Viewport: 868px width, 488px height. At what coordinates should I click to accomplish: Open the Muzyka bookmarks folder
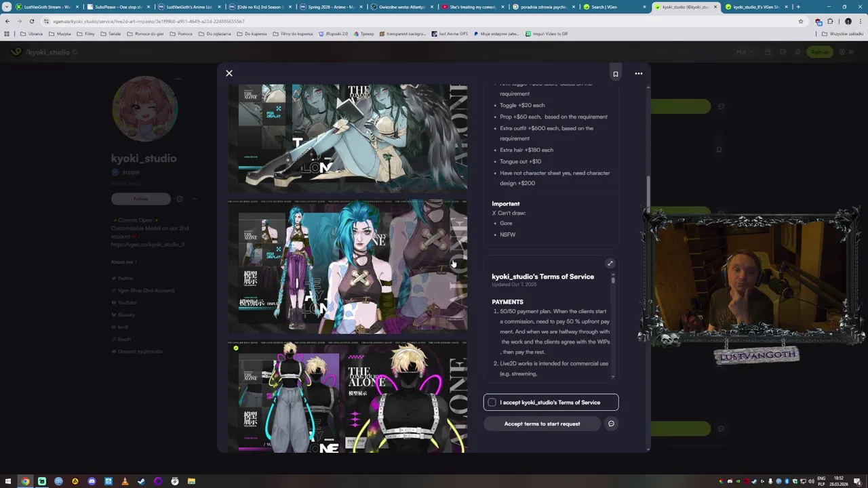click(x=60, y=34)
